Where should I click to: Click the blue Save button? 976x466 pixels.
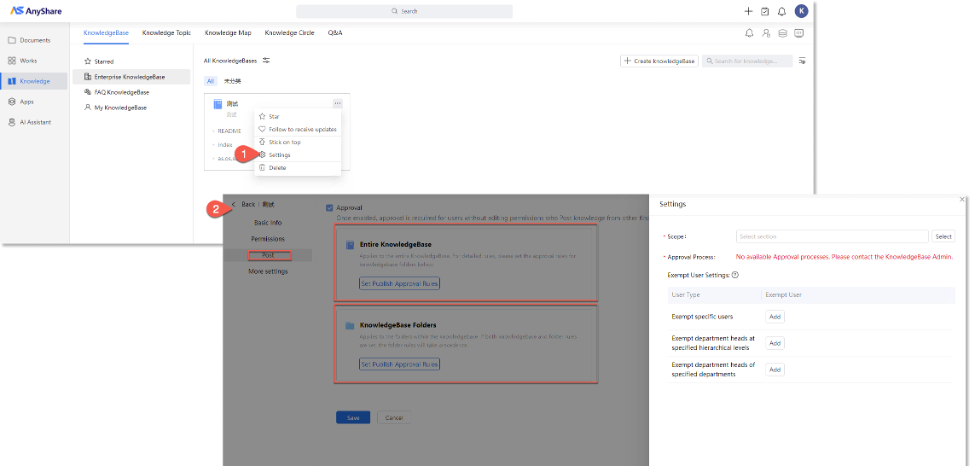(x=352, y=417)
